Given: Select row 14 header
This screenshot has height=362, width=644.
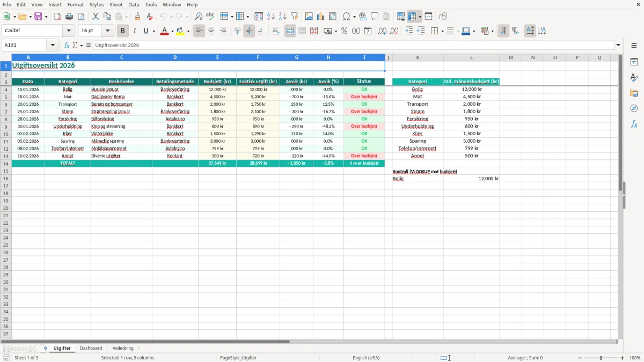Looking at the screenshot, I should tap(6, 163).
